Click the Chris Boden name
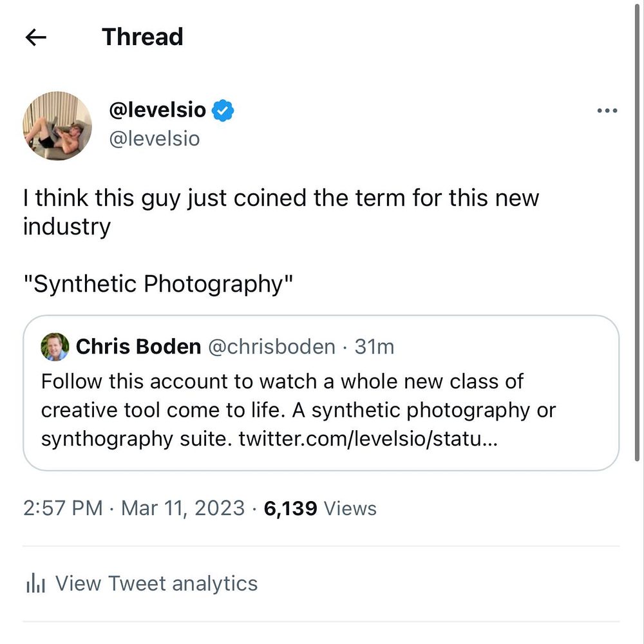This screenshot has height=644, width=644. (x=138, y=347)
